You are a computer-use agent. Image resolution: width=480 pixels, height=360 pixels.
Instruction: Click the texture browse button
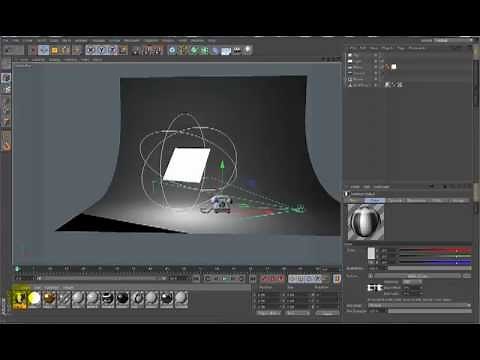pyautogui.click(x=467, y=276)
